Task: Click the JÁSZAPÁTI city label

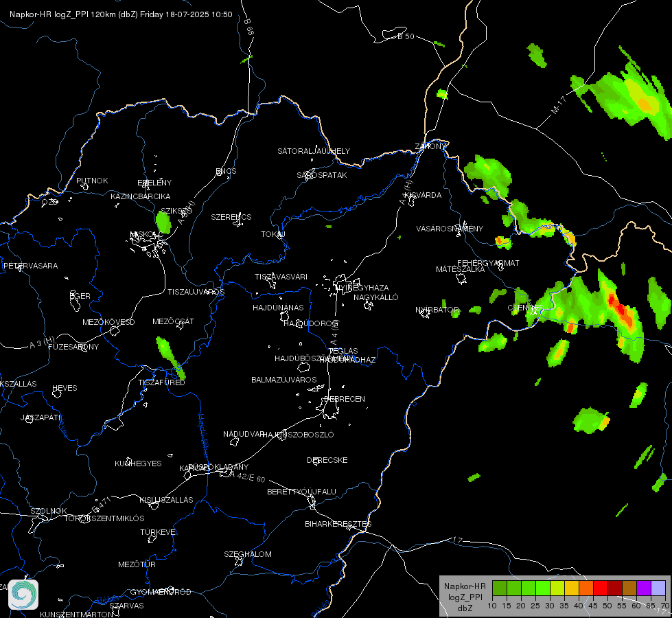Action: pyautogui.click(x=40, y=417)
